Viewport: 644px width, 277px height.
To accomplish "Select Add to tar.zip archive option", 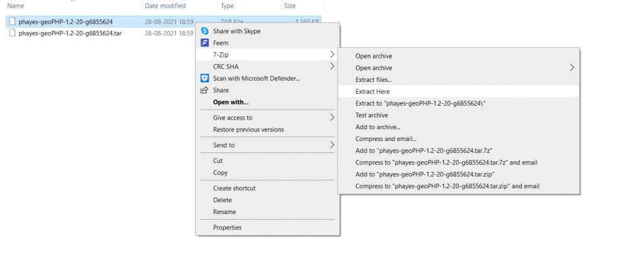I will [458, 174].
